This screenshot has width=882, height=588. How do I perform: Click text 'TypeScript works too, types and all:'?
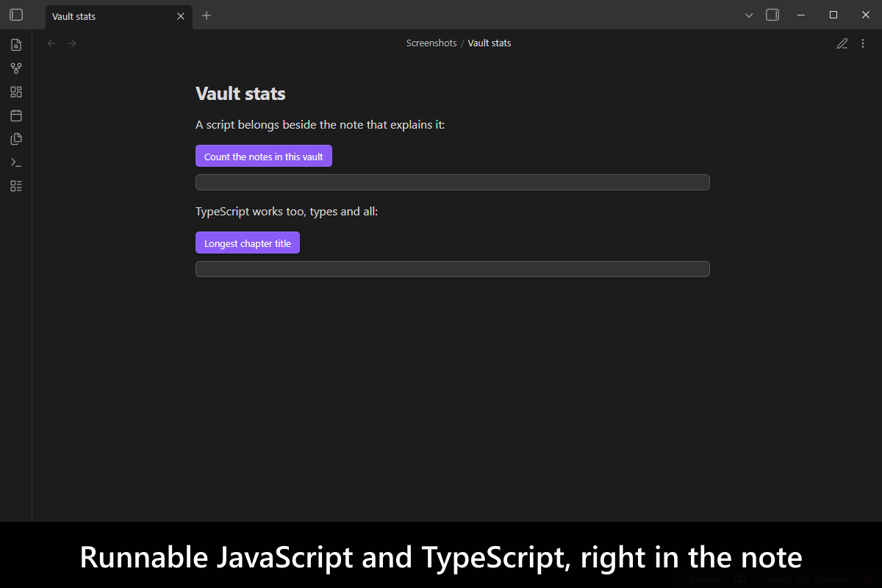click(x=287, y=212)
